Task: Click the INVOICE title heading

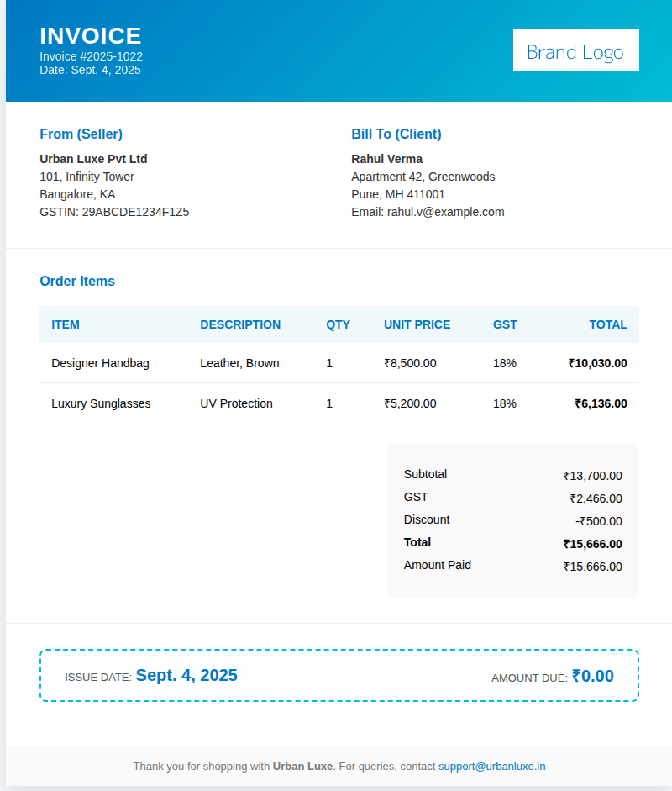Action: pyautogui.click(x=91, y=36)
